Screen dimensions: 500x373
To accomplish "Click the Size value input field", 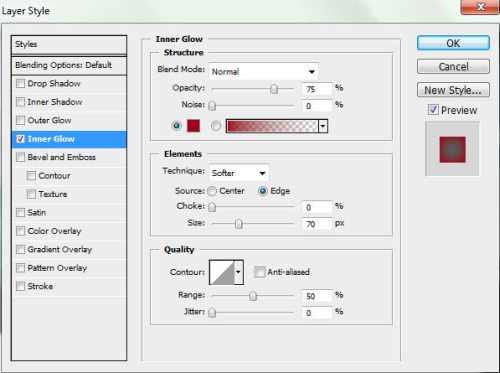I will [317, 224].
